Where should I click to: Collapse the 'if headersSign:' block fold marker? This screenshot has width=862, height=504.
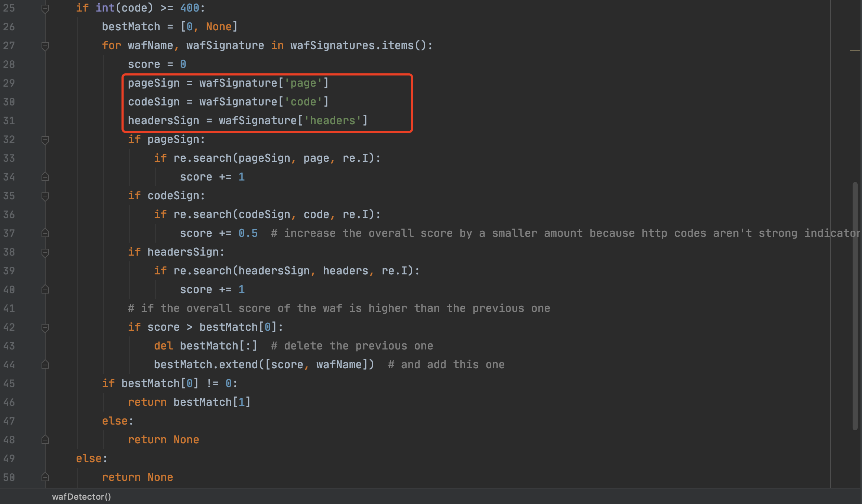click(45, 252)
